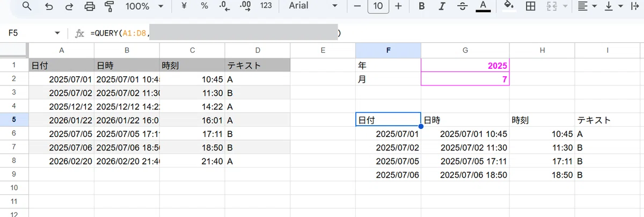Toggle italic formatting
Image resolution: width=644 pixels, height=217 pixels.
(x=442, y=6)
